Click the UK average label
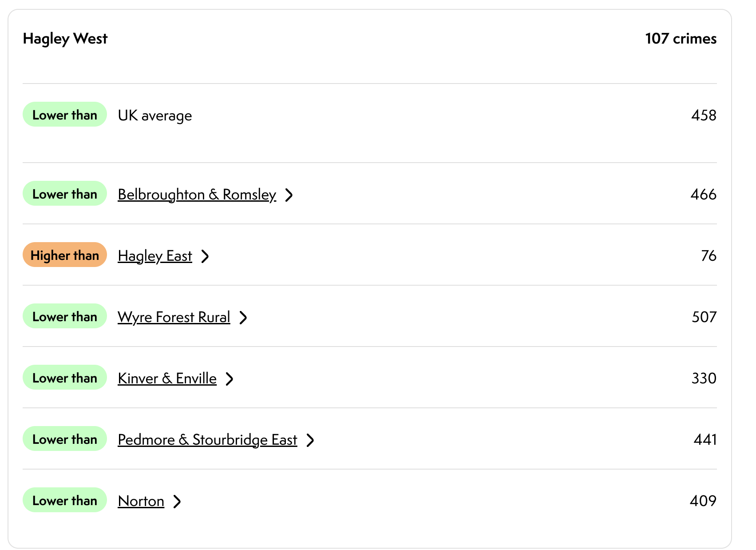The image size is (756, 550). [x=155, y=116]
